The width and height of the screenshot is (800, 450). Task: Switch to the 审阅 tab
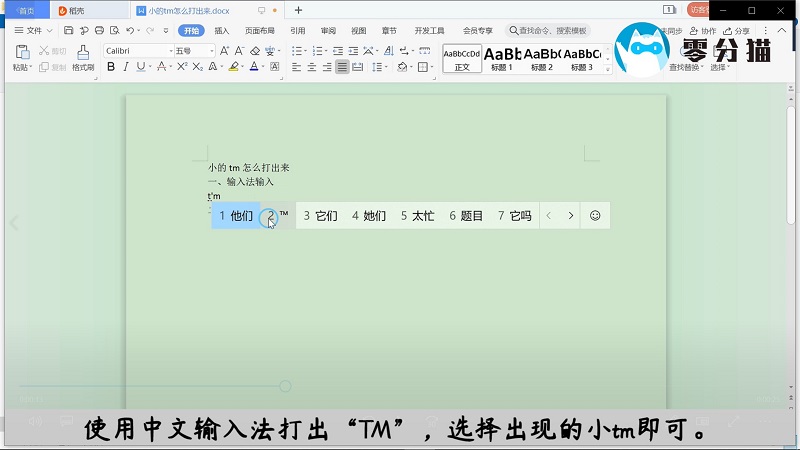[x=328, y=31]
